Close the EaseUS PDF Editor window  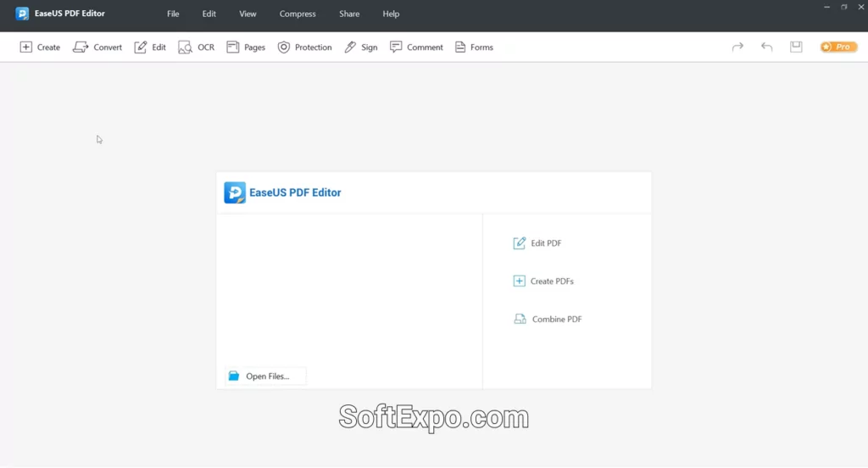(x=861, y=7)
